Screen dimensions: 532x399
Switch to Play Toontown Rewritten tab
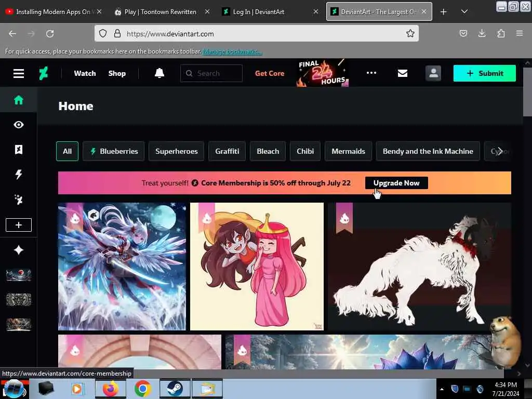162,12
